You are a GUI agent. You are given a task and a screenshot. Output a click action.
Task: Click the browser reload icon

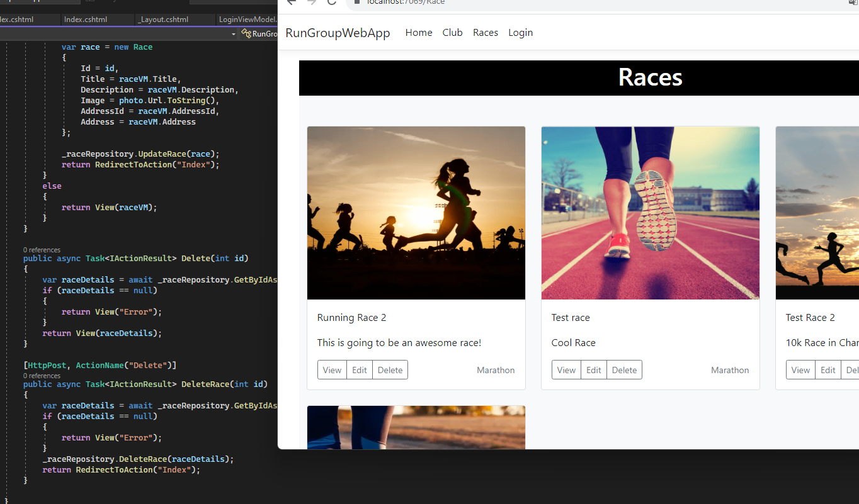[x=332, y=3]
